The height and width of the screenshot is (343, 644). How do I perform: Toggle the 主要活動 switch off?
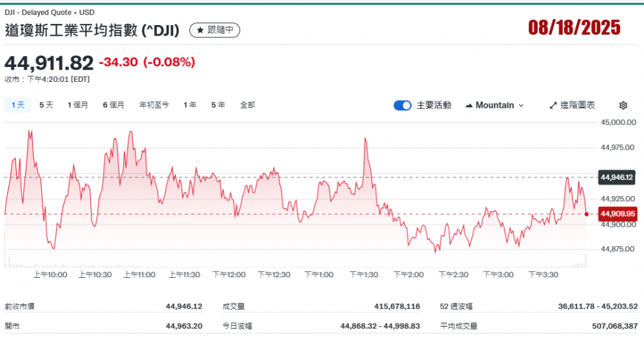[x=402, y=105]
